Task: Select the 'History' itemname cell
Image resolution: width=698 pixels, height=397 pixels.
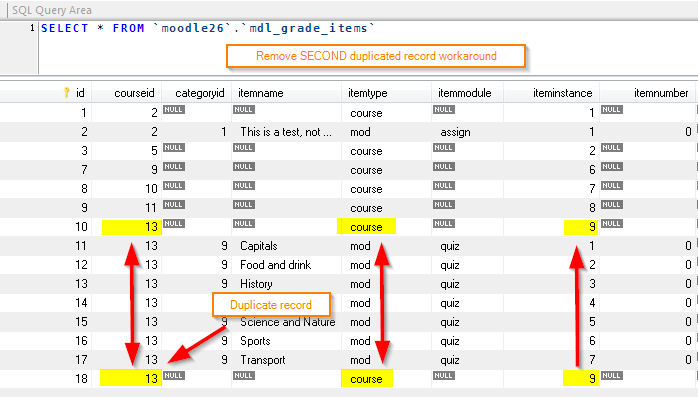Action: click(x=256, y=284)
